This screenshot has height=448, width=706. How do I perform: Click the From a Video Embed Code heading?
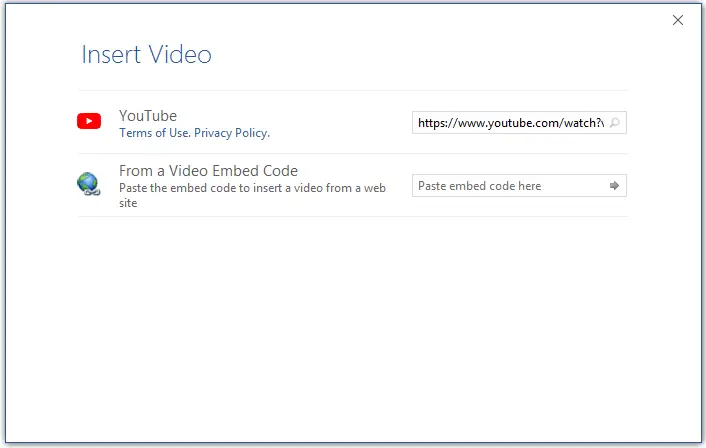(208, 171)
